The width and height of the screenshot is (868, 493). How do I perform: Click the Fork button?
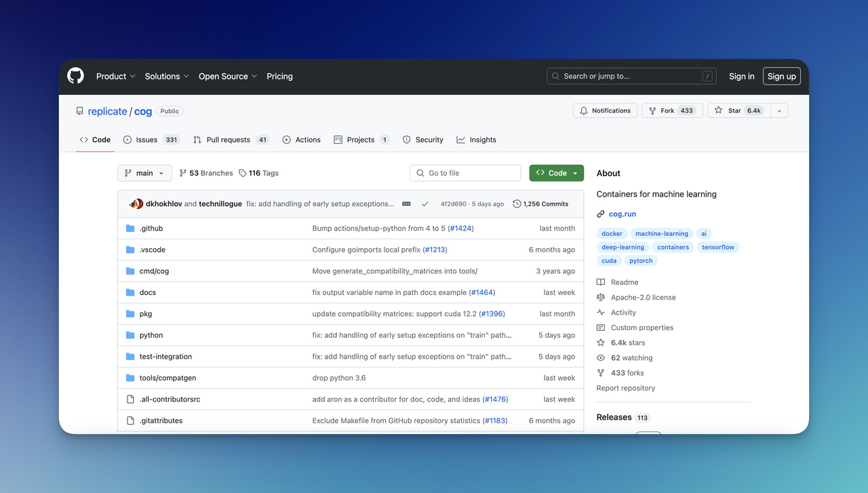pos(672,110)
